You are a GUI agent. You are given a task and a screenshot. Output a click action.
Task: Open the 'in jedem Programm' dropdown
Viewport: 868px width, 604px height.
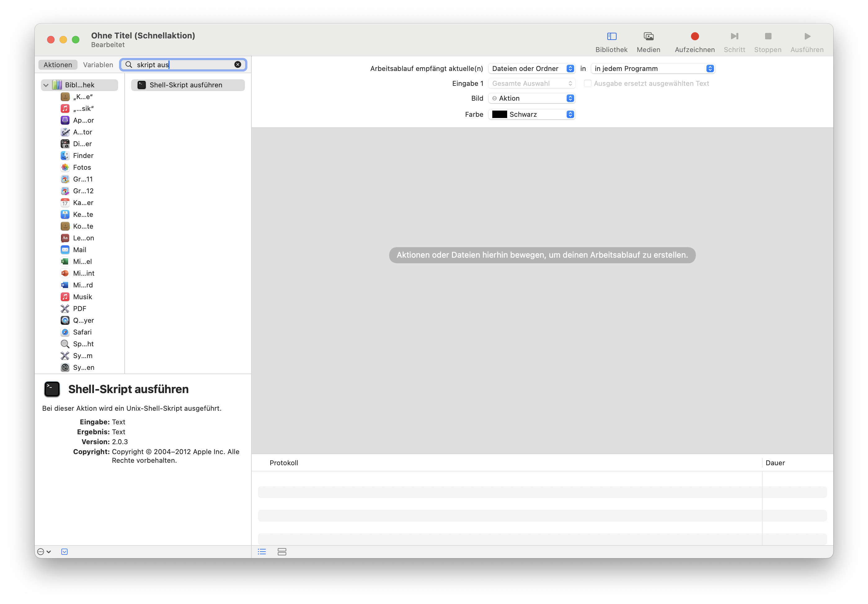653,68
